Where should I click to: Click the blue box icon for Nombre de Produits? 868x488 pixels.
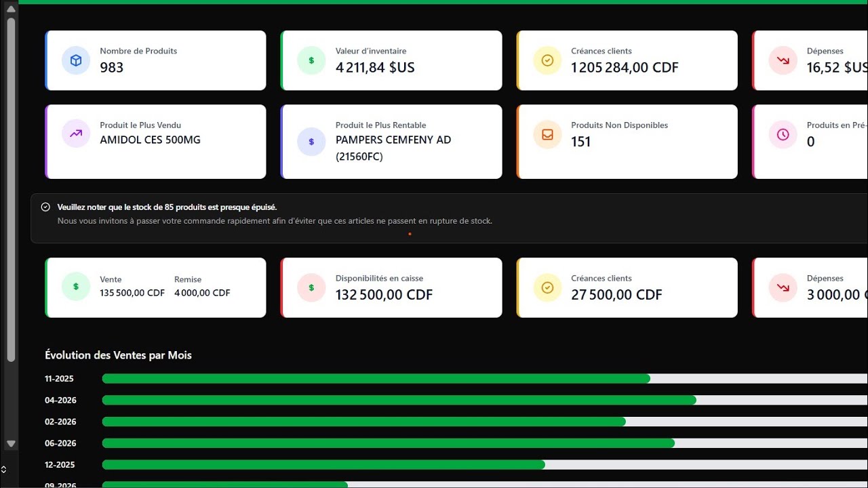click(x=76, y=60)
